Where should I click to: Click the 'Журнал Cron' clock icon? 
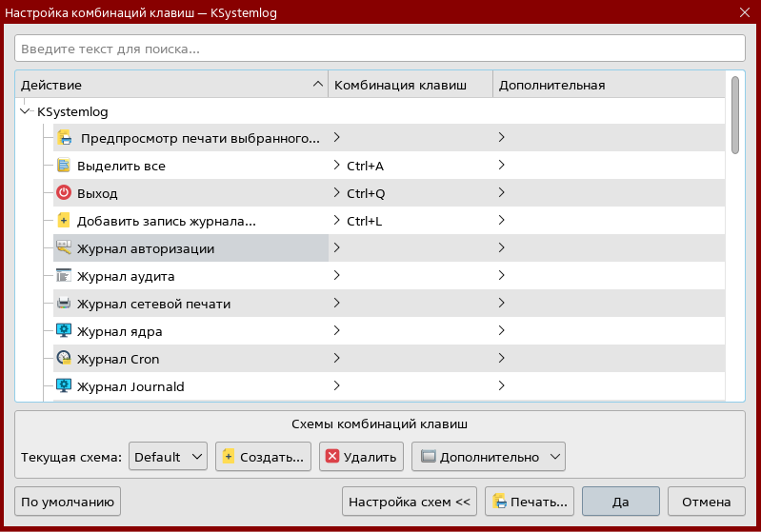pyautogui.click(x=64, y=359)
